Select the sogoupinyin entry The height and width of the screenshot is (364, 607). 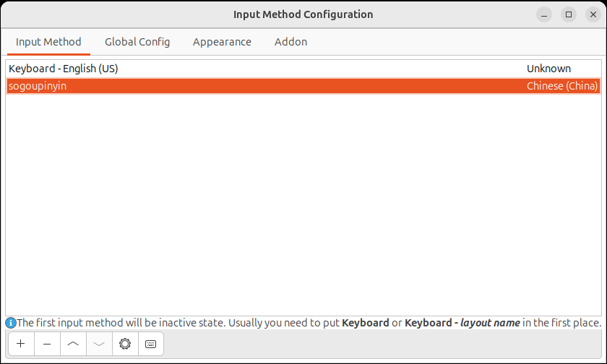coord(303,86)
